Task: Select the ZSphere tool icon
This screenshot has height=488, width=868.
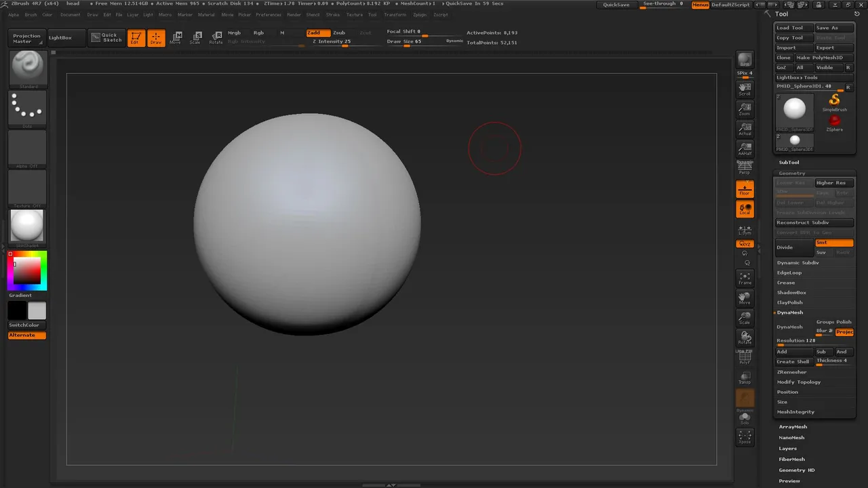Action: (834, 123)
